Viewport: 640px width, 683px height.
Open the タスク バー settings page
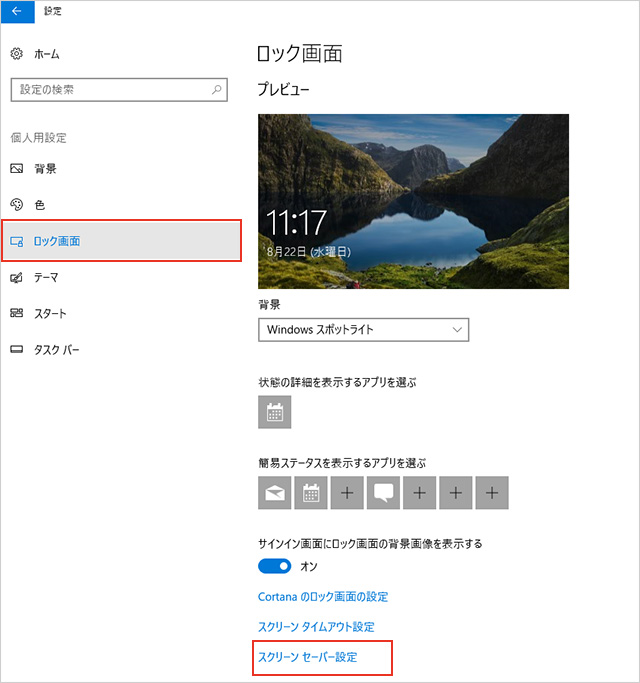click(57, 350)
